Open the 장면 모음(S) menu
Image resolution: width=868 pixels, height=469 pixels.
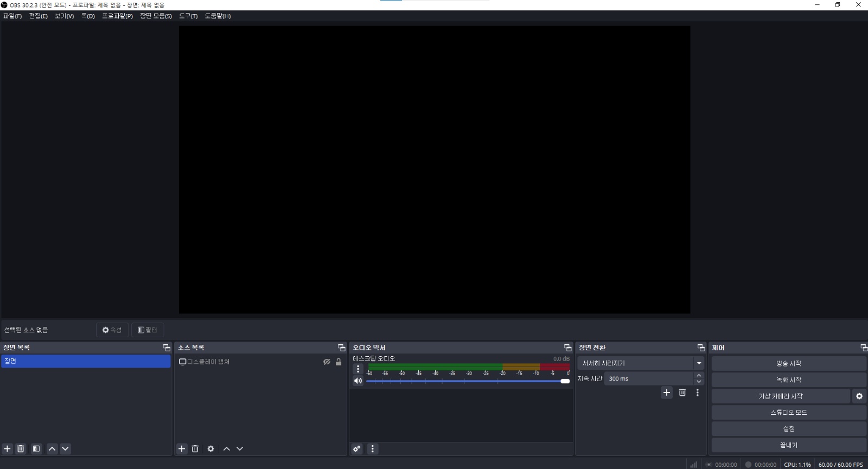click(x=156, y=16)
